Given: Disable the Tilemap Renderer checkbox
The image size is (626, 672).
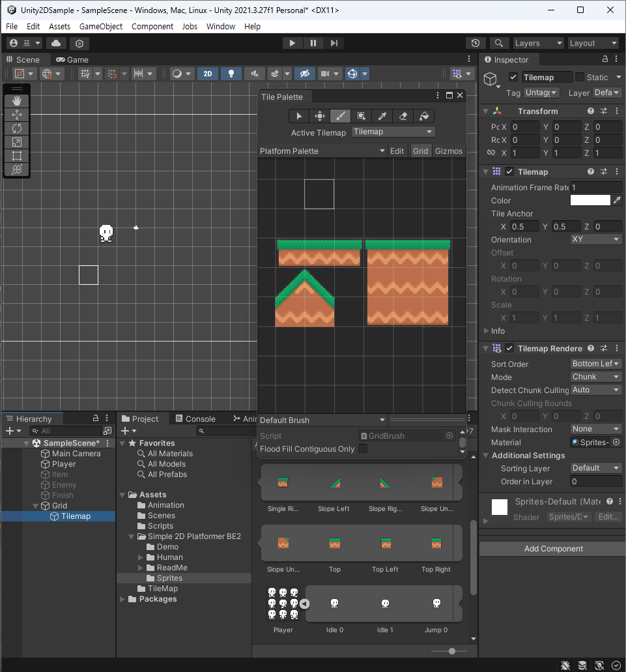Looking at the screenshot, I should click(509, 349).
